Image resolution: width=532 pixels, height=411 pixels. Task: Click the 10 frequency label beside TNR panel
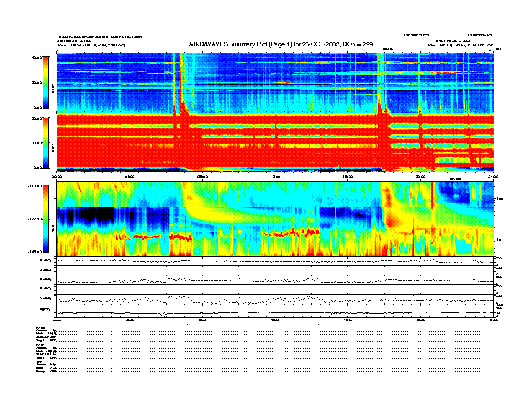tap(499, 240)
